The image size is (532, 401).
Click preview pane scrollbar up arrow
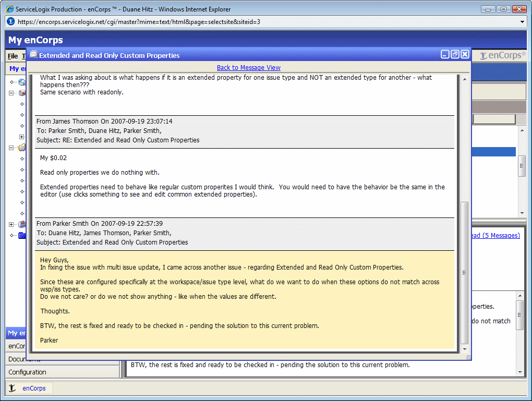click(x=520, y=296)
